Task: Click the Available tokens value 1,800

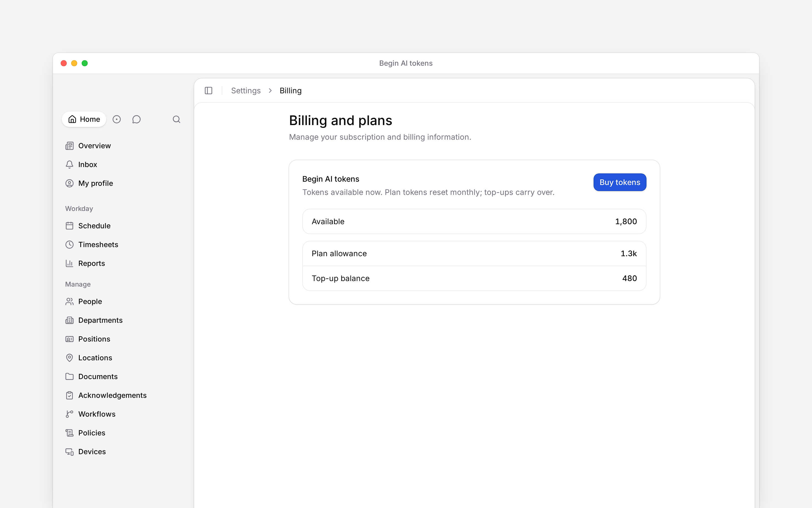Action: tap(626, 221)
